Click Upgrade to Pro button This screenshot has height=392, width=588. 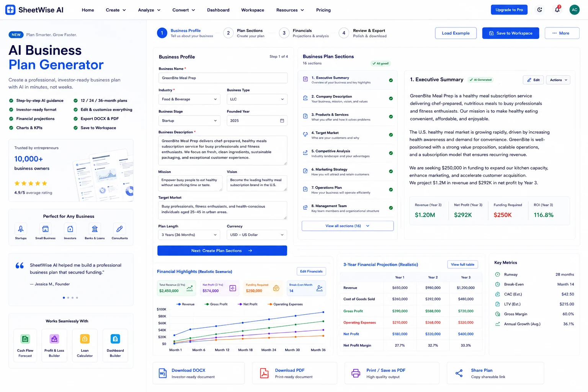509,10
